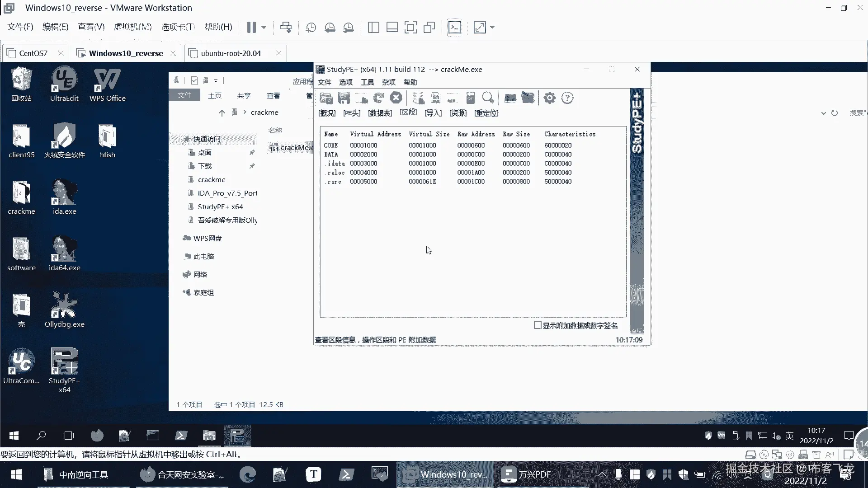The image size is (868, 488).
Task: Switch to the PE头 tab
Action: point(352,113)
